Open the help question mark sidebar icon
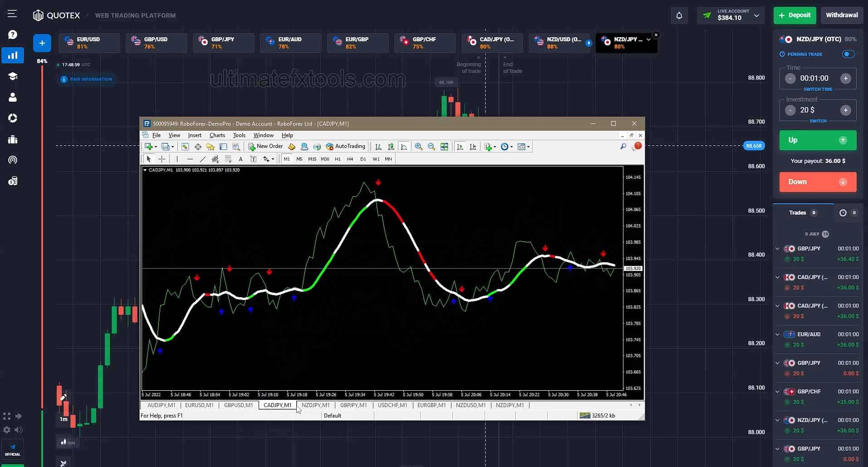This screenshot has width=868, height=467. (x=13, y=34)
